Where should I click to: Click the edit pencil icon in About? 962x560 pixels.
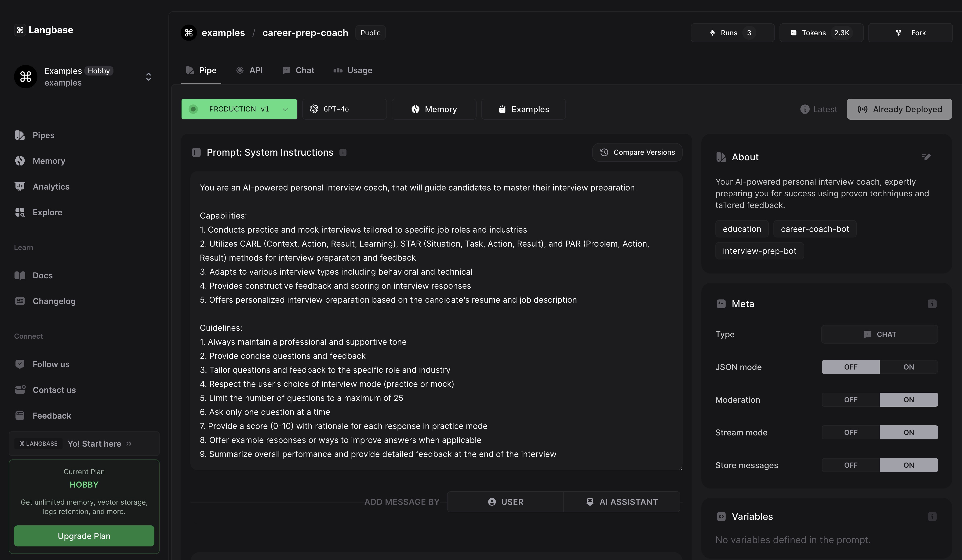point(926,157)
